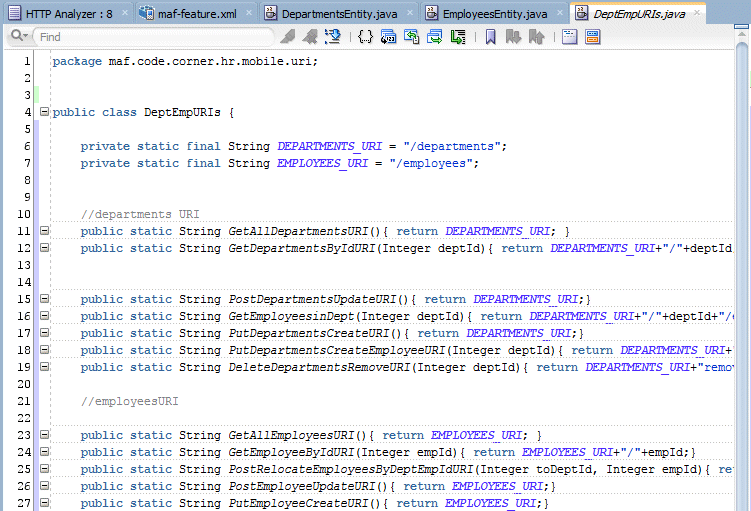
Task: Collapse the PostDepartmentsUpdateURI method fold
Action: tap(44, 299)
